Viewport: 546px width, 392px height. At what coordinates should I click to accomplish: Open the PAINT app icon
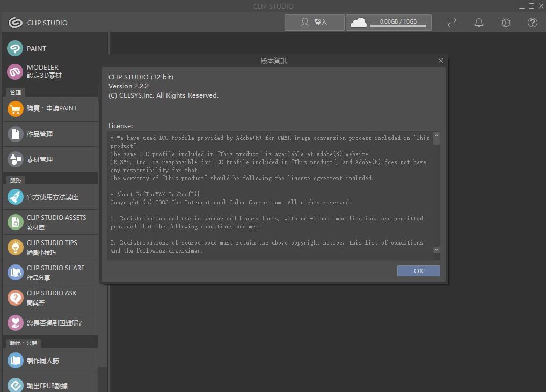(15, 48)
